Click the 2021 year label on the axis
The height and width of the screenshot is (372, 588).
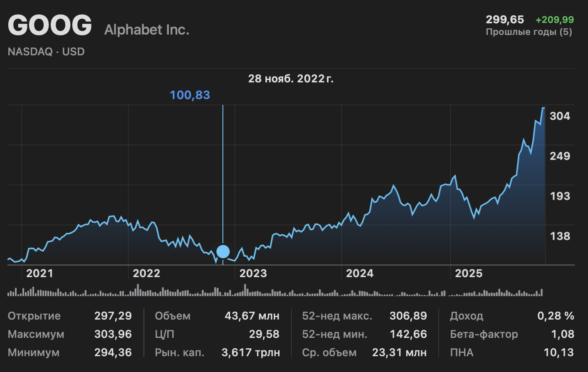pyautogui.click(x=40, y=273)
